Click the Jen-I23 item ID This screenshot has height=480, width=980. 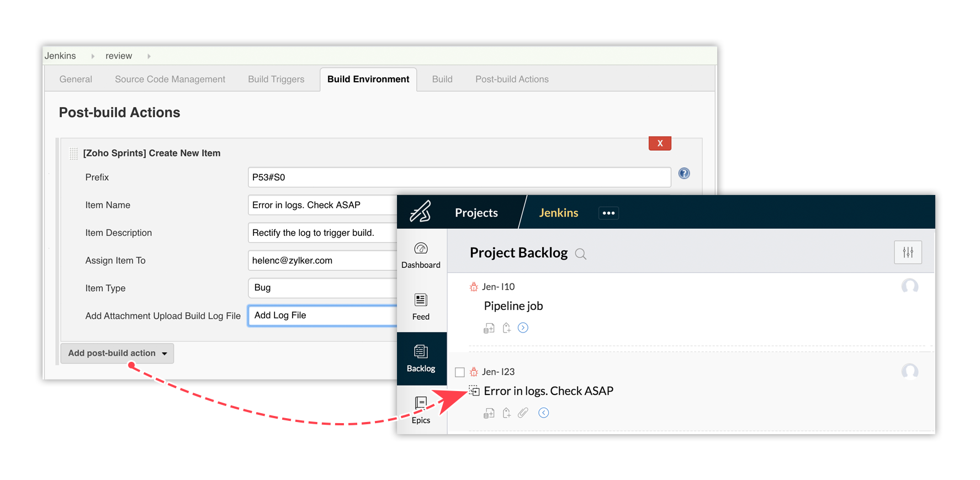(x=498, y=372)
